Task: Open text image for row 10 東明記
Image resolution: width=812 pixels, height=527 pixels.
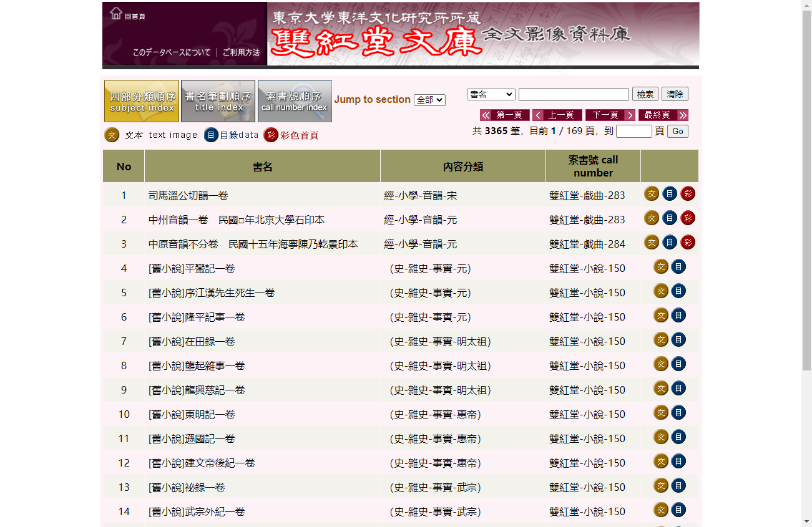Action: tap(661, 413)
